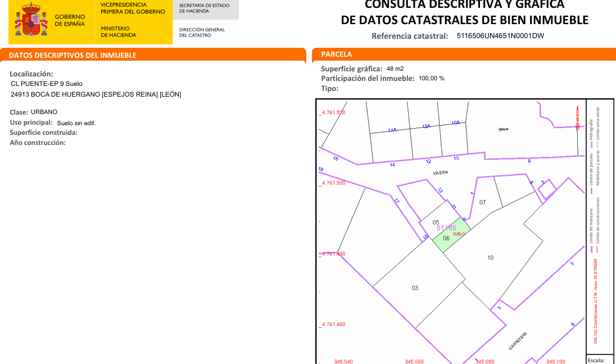The image size is (616, 364).
Task: Click the red 'SUELO' map label
Action: coord(459,234)
